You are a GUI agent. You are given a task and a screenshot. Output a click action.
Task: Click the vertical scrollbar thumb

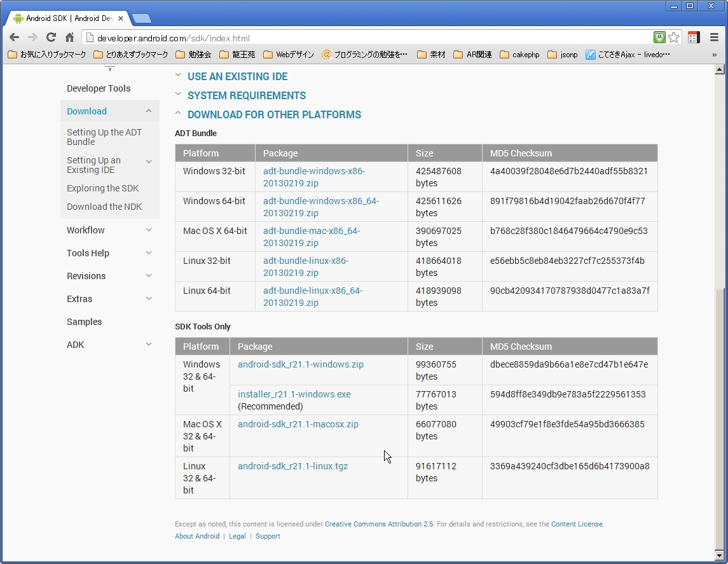(720, 418)
